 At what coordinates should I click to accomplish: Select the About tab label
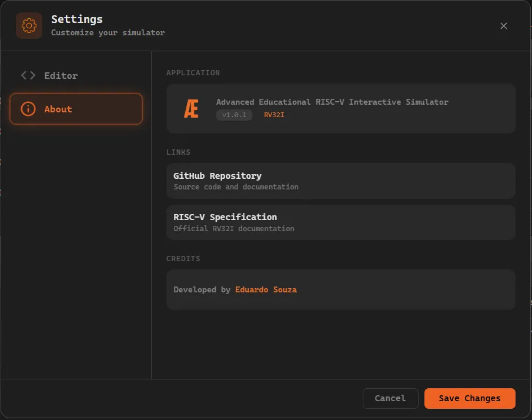coord(58,109)
